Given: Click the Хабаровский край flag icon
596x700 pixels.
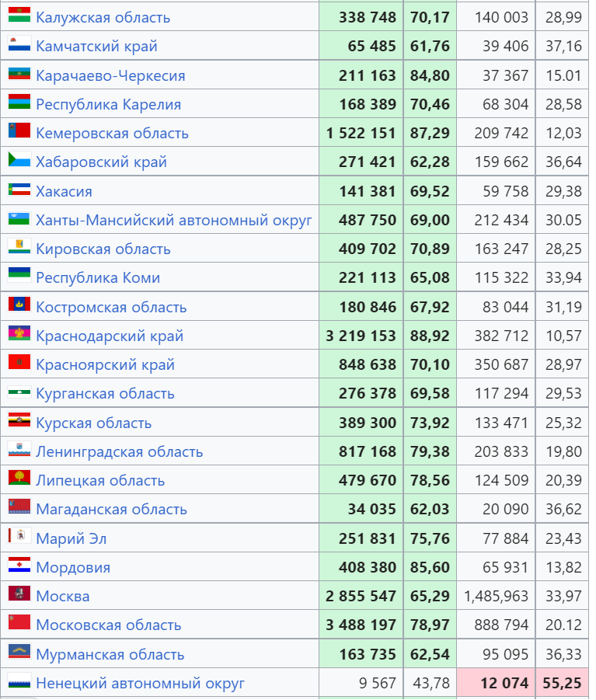Looking at the screenshot, I should click(19, 159).
